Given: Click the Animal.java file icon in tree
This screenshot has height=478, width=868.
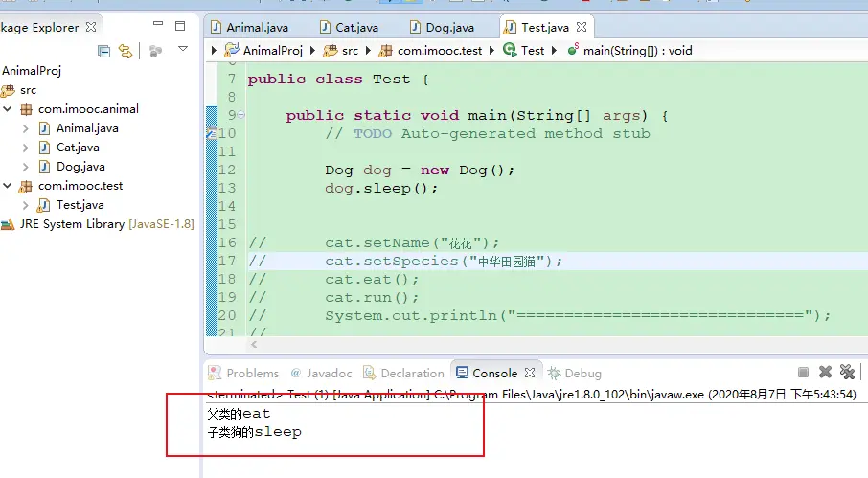Looking at the screenshot, I should (44, 128).
